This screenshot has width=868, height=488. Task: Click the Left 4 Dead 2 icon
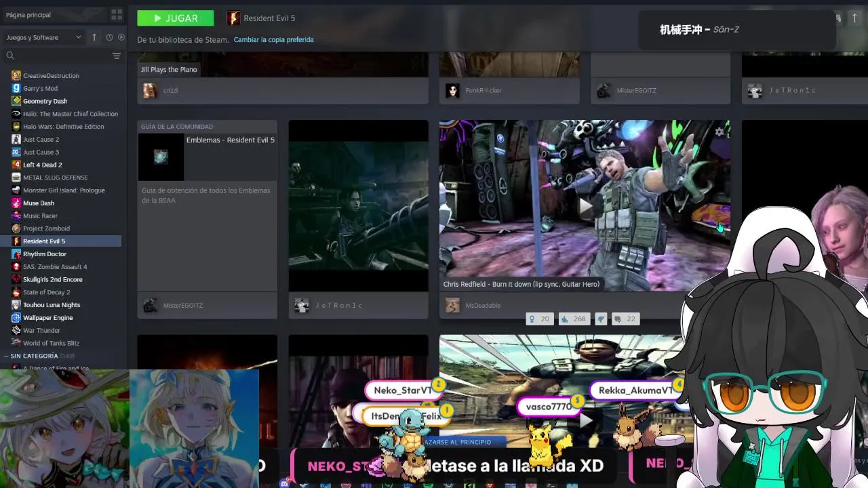coord(16,165)
